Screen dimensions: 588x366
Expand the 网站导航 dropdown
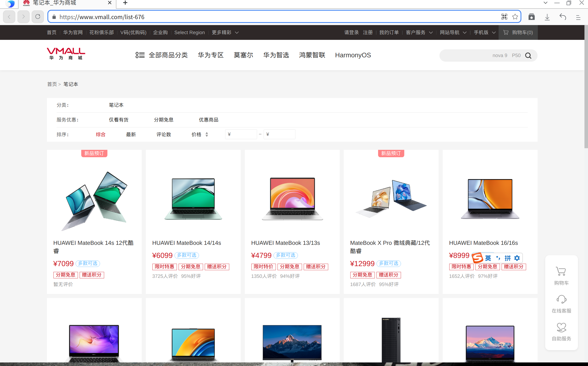pyautogui.click(x=453, y=32)
